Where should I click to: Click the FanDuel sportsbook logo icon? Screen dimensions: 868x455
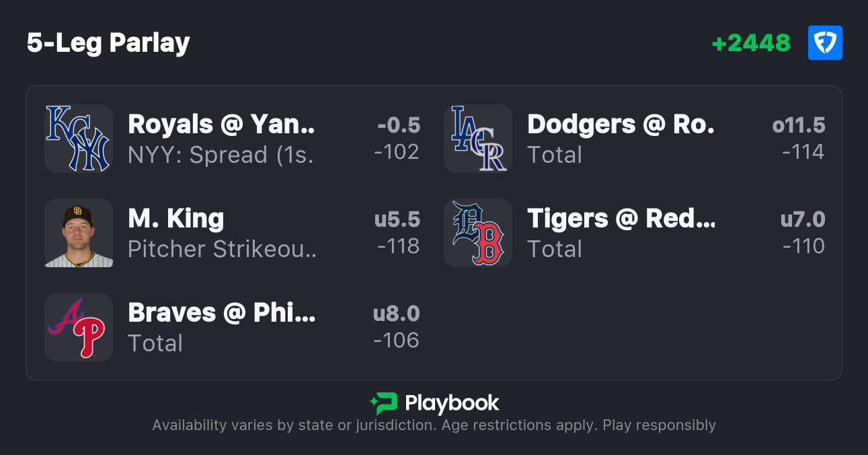coord(825,43)
